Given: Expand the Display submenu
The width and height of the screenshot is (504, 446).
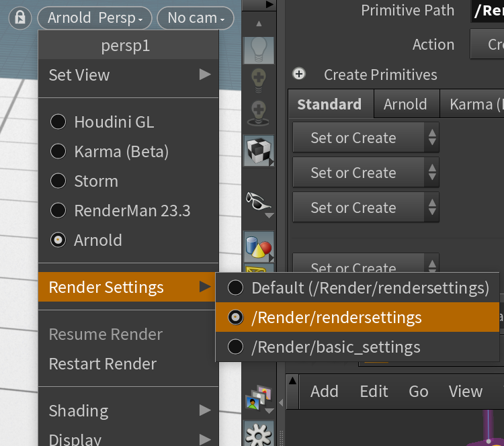Looking at the screenshot, I should pyautogui.click(x=128, y=438).
